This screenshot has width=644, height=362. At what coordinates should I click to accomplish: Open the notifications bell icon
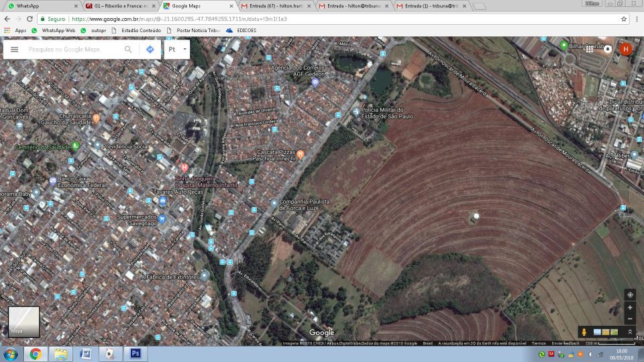pos(608,49)
